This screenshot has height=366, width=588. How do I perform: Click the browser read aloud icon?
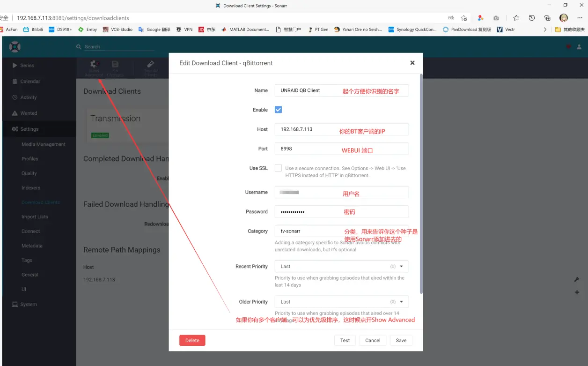click(451, 18)
